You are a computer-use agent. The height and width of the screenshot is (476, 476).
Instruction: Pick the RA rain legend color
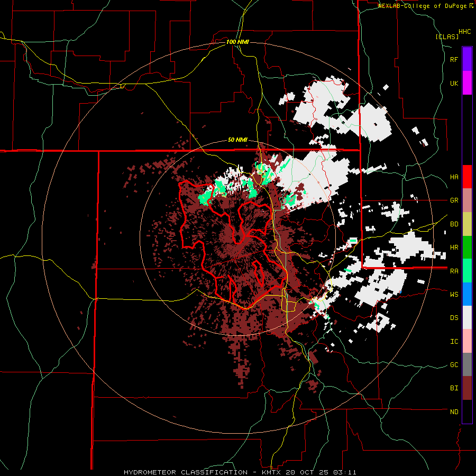[467, 271]
